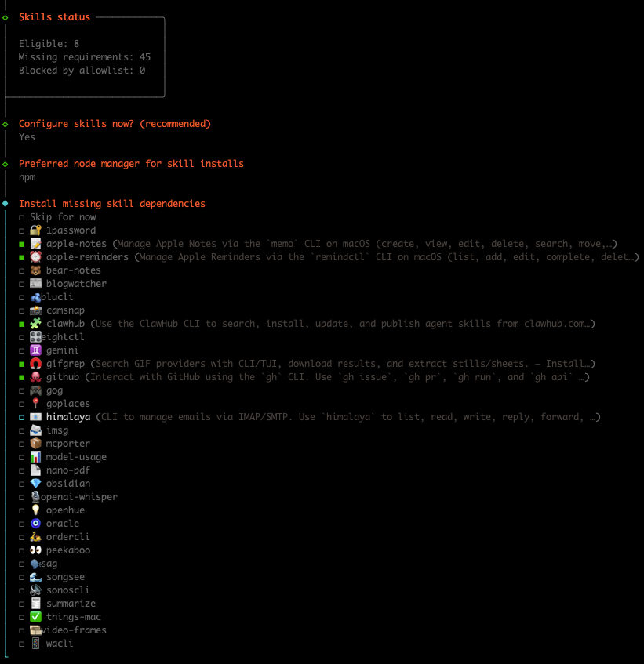Click the Yes answer under Configure skills

click(x=26, y=136)
